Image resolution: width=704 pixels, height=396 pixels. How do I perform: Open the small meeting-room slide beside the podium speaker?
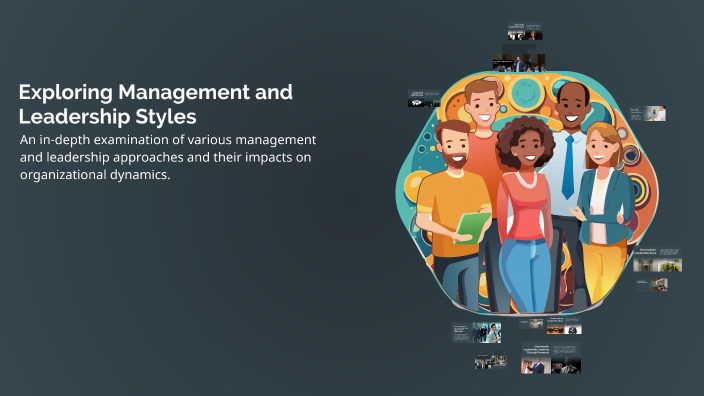pos(532,323)
